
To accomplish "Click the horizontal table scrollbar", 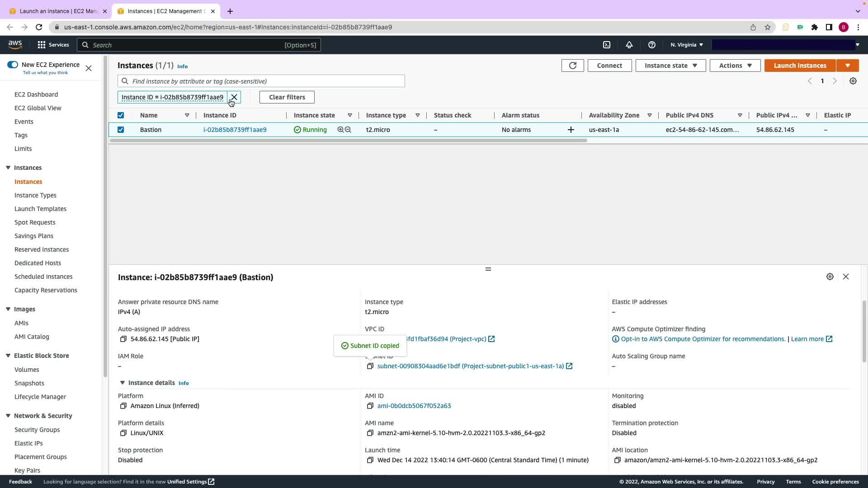I will point(348,141).
